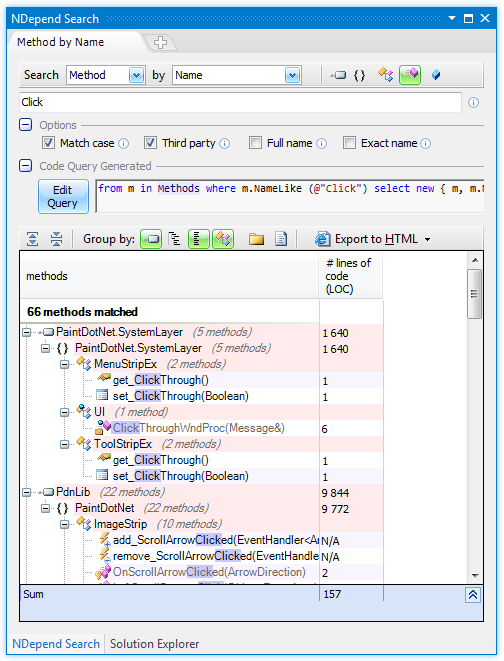Collapse the Code Query Generated section
Screen dimensions: 504x661
[x=25, y=166]
